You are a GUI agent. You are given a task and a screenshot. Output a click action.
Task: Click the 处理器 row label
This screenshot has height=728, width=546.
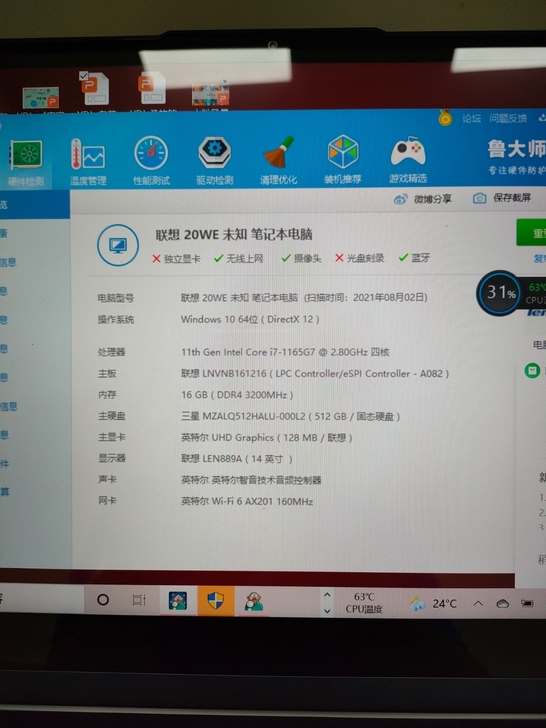coord(111,352)
